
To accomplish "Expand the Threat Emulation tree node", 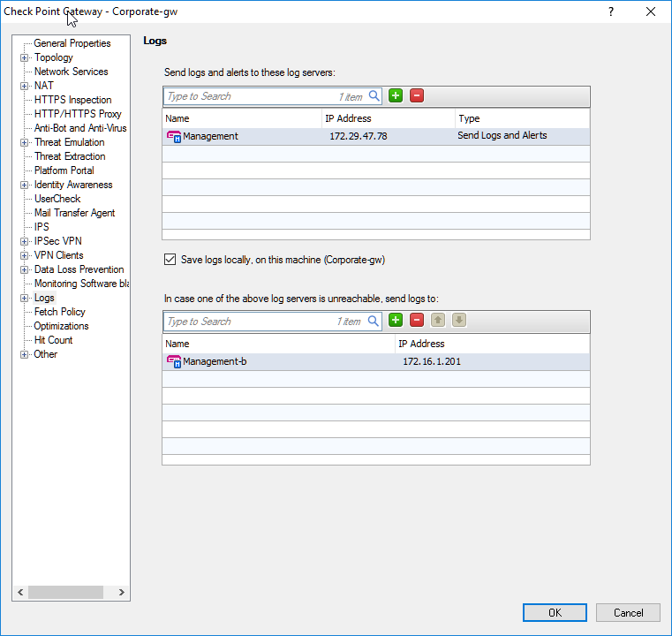I will tap(25, 143).
